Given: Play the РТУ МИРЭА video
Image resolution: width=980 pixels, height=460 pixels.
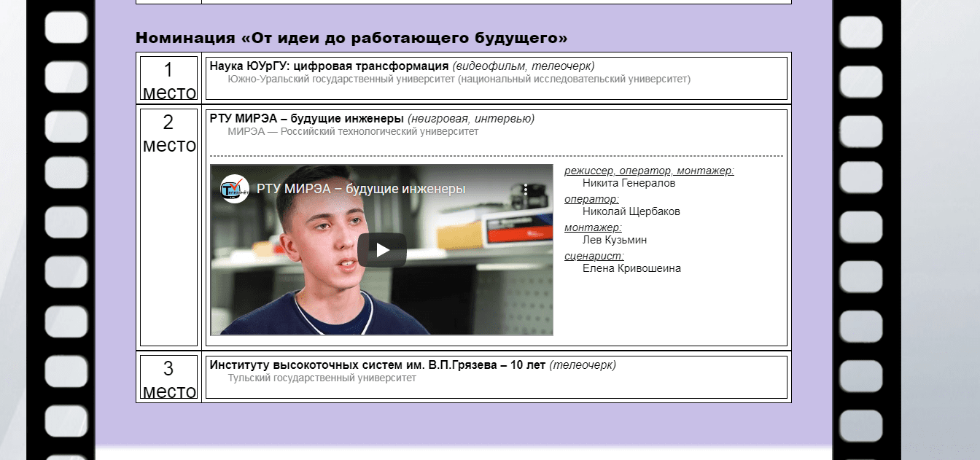Looking at the screenshot, I should (x=382, y=250).
